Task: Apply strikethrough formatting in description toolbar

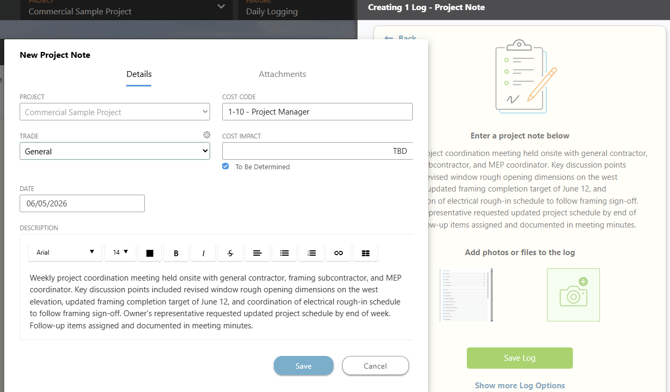Action: click(230, 253)
